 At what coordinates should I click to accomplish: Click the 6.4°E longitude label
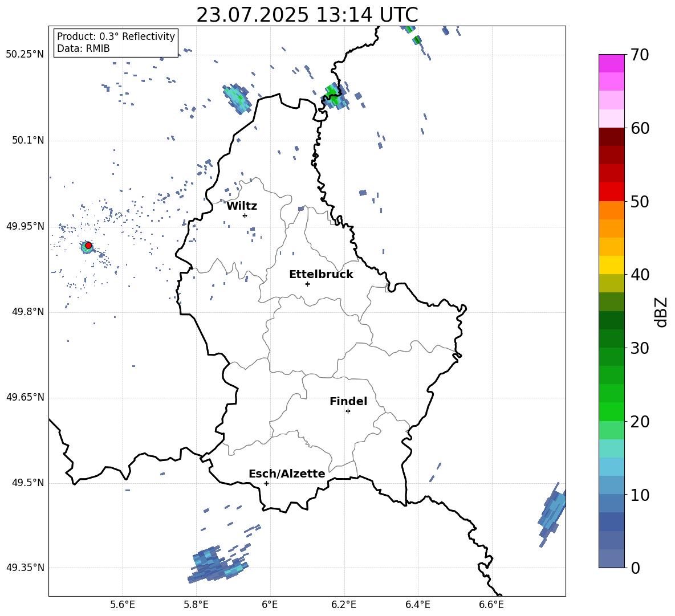[417, 605]
